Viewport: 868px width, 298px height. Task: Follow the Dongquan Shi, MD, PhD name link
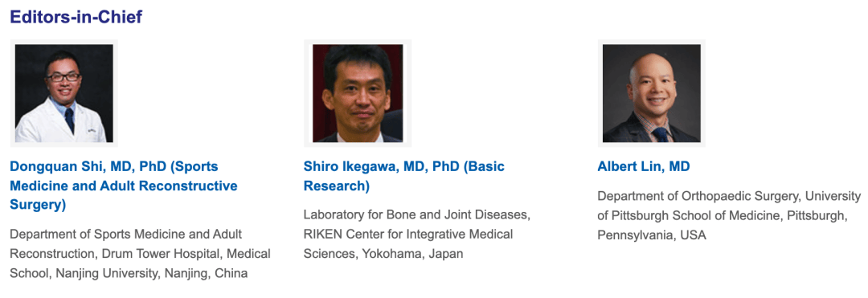[124, 186]
